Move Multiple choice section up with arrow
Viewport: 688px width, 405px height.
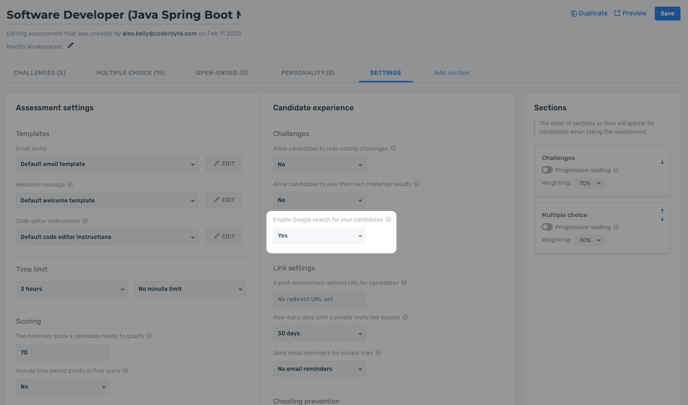[661, 211]
